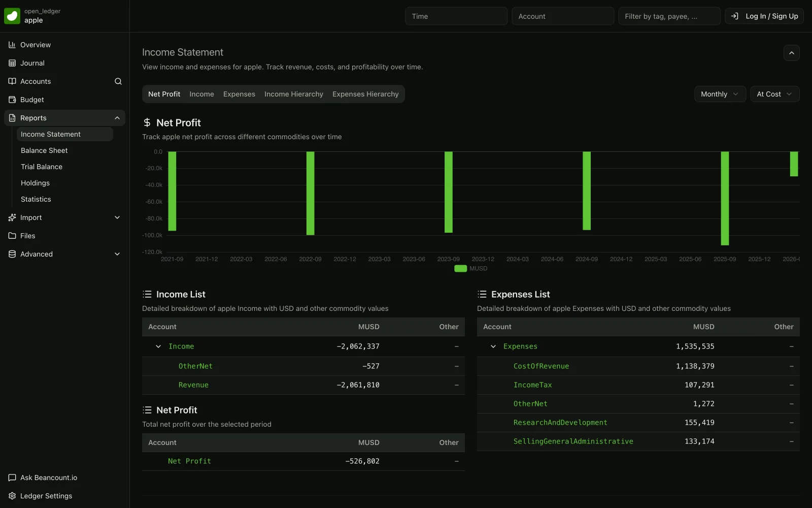Open Income Statement in sidebar

click(65, 134)
